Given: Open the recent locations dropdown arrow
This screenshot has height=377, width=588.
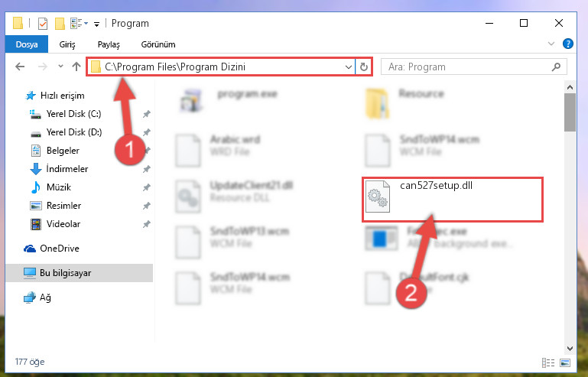Looking at the screenshot, I should point(60,67).
